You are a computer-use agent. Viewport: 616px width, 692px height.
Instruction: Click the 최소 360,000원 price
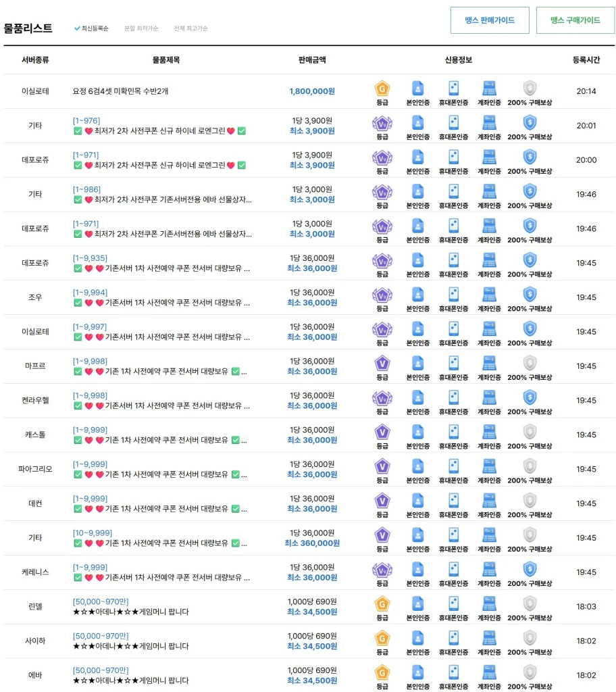pyautogui.click(x=312, y=543)
